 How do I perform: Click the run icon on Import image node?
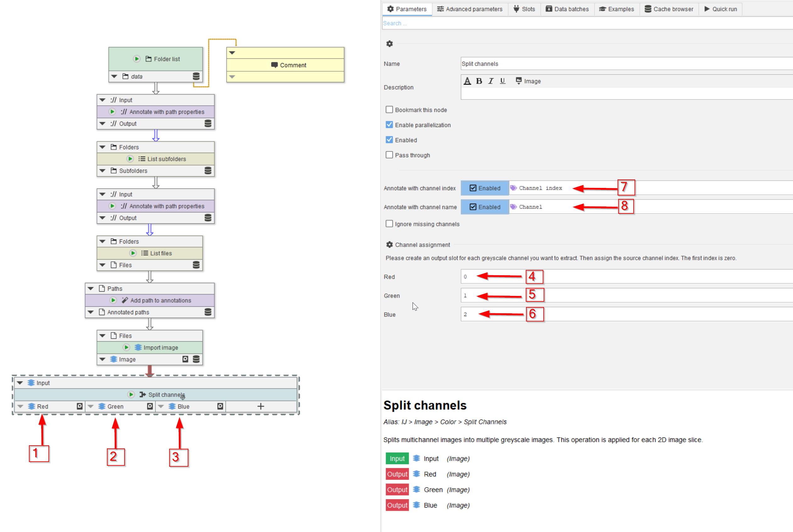(126, 347)
